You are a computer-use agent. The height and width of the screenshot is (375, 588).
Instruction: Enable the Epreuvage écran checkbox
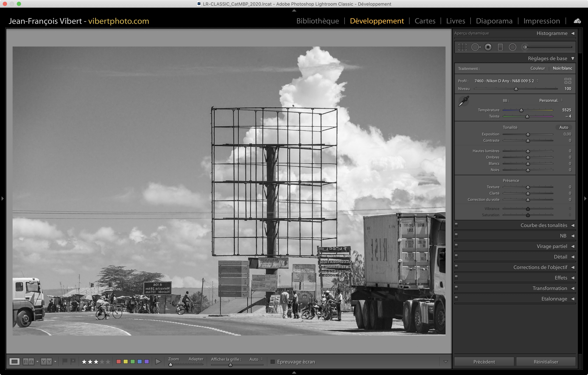[273, 362]
